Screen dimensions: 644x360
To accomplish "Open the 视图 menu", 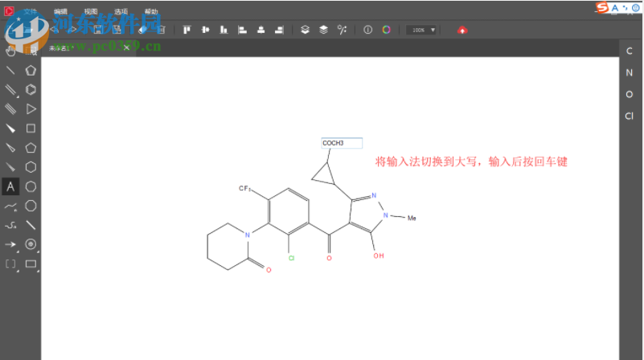I will 91,11.
